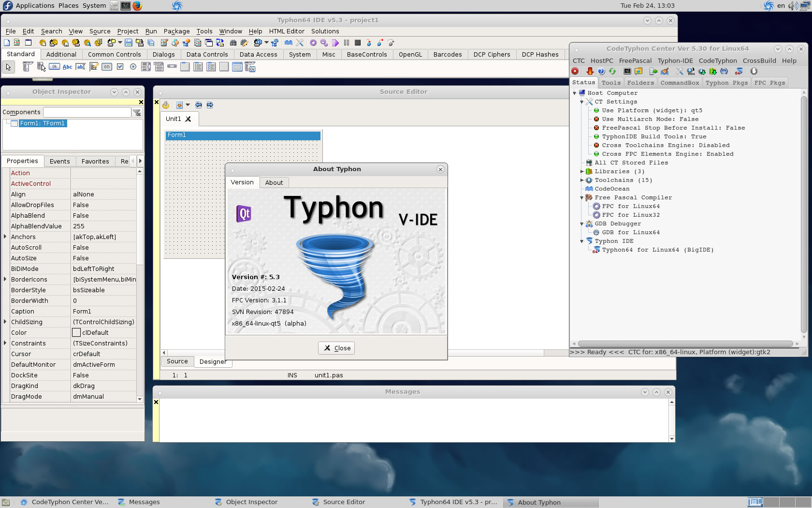This screenshot has height=508, width=812.
Task: Open the Events tab in Object Inspector
Action: tap(59, 161)
